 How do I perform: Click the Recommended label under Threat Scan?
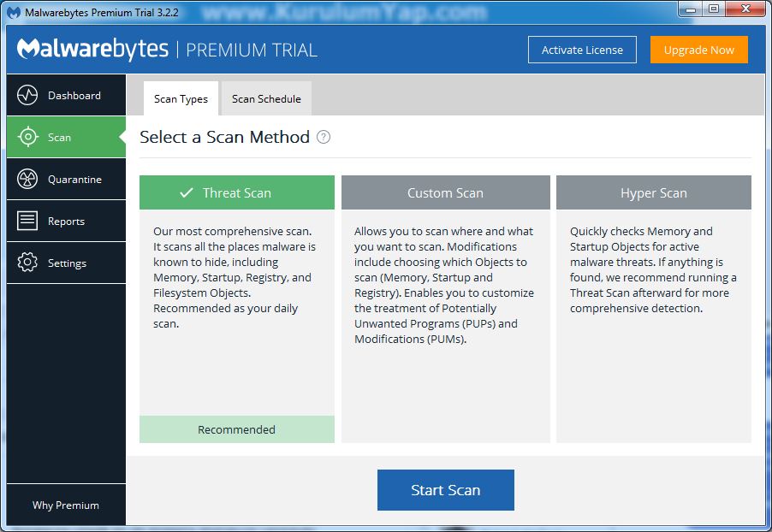(237, 429)
